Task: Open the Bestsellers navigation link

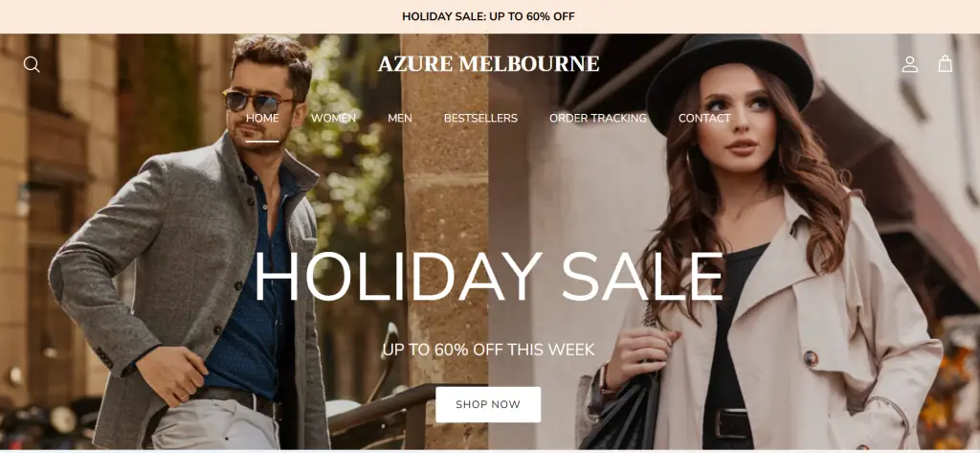Action: [480, 118]
